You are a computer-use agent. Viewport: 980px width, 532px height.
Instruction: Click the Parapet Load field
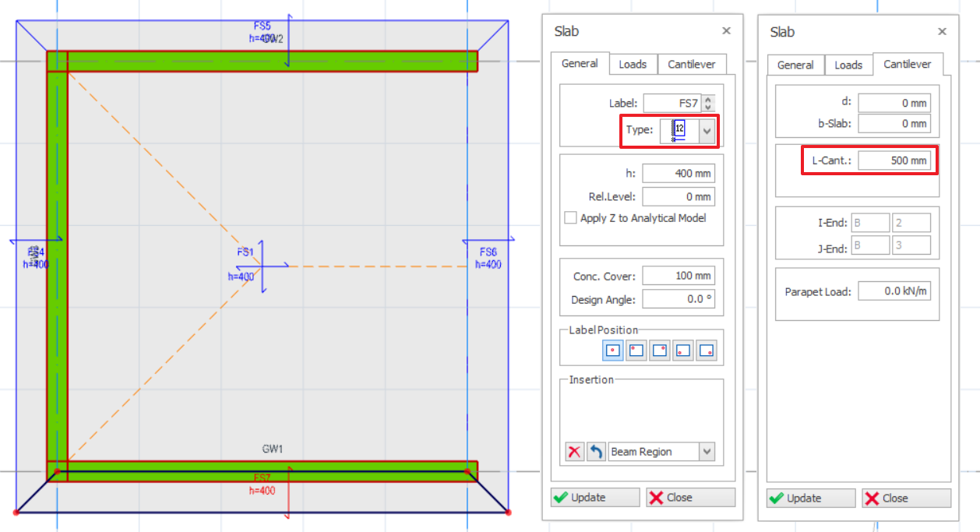(894, 290)
